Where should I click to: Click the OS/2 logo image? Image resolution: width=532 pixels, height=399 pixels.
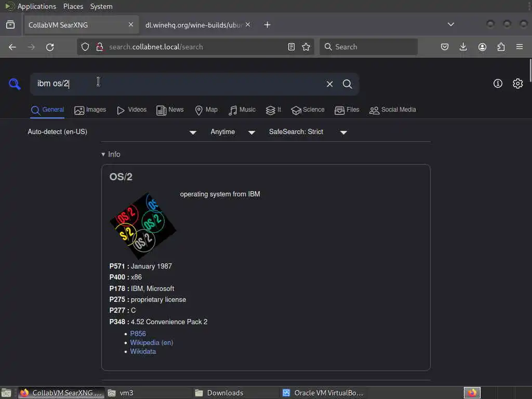143,226
